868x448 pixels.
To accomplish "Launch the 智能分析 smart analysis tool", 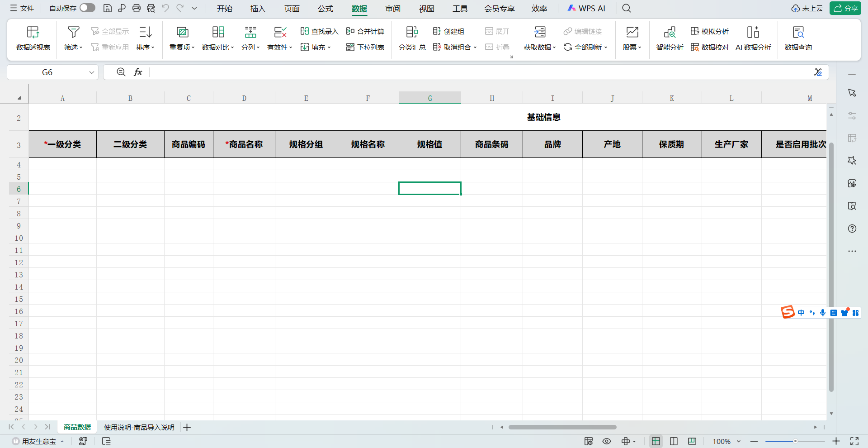I will tap(670, 38).
